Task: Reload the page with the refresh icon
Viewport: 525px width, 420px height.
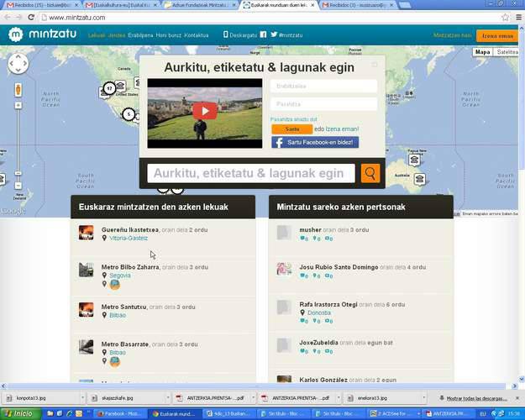Action: pos(31,17)
